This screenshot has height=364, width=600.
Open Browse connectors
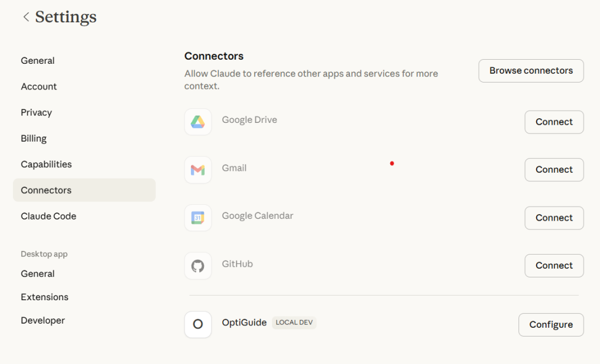[x=531, y=71]
